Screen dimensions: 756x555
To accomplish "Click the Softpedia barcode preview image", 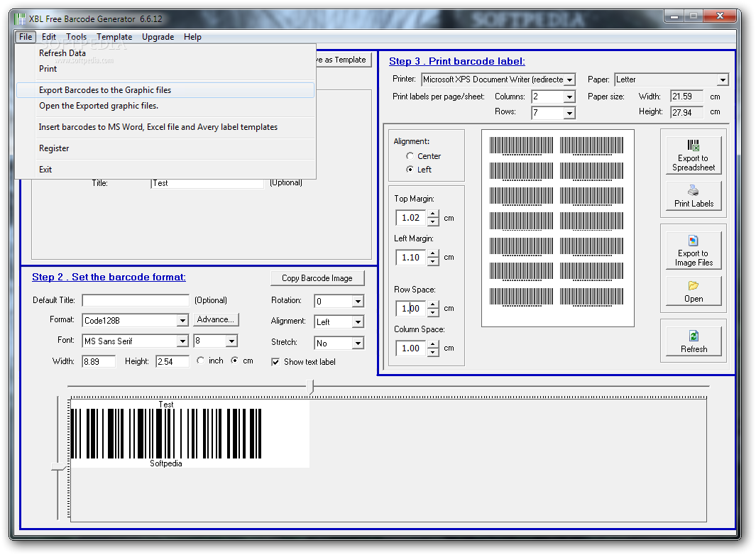I will coord(190,434).
